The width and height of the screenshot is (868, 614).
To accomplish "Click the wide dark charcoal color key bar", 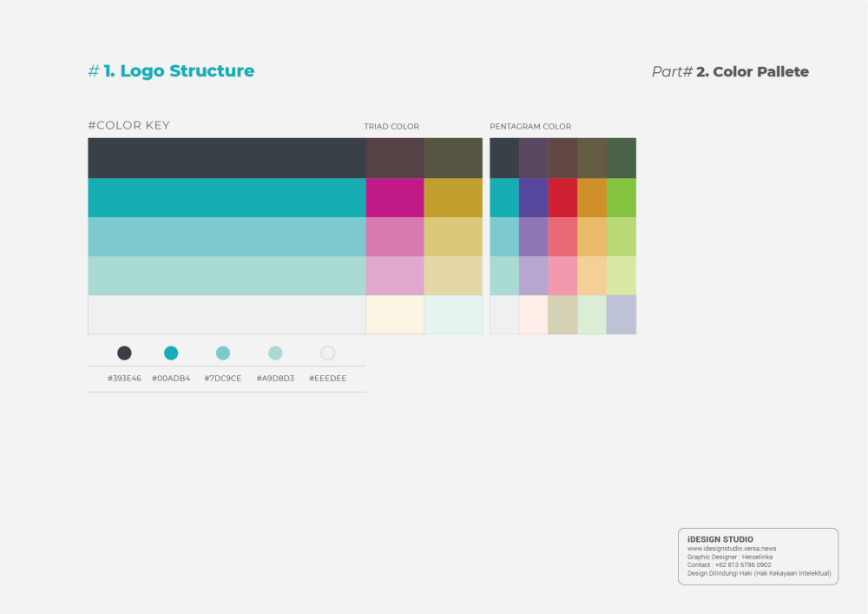I will point(226,157).
